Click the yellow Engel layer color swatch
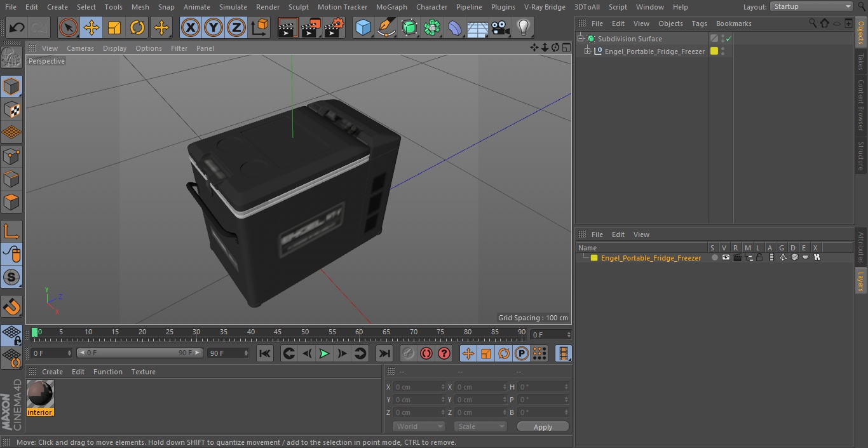 (594, 258)
